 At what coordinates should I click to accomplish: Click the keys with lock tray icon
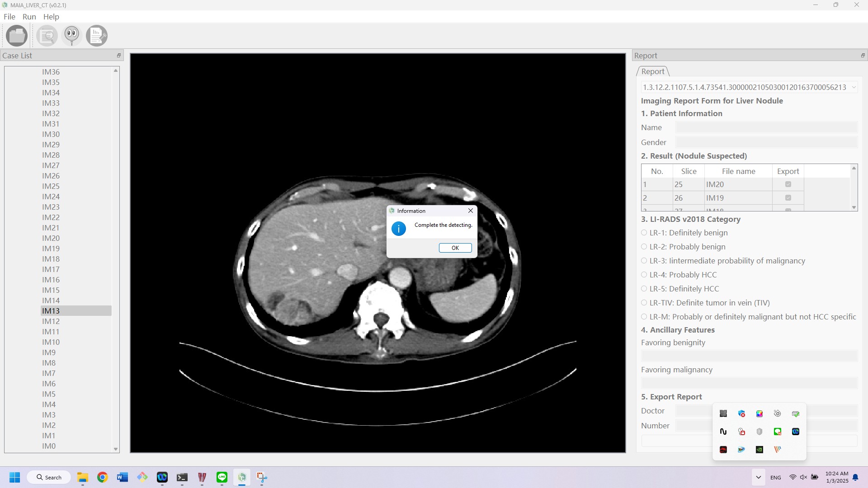point(741,432)
